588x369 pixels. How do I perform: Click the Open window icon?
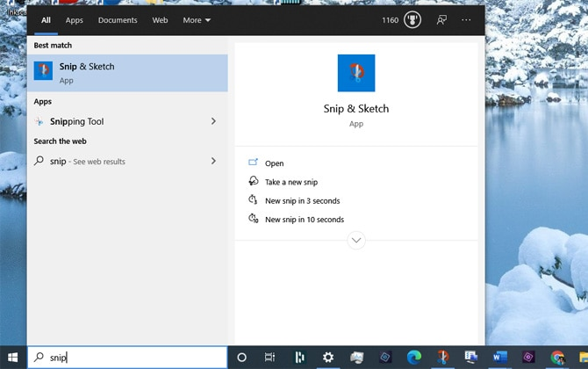253,163
